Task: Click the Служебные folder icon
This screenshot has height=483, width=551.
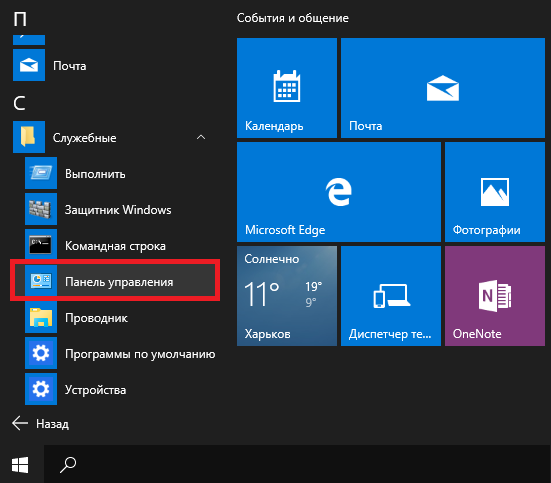Action: [x=29, y=137]
